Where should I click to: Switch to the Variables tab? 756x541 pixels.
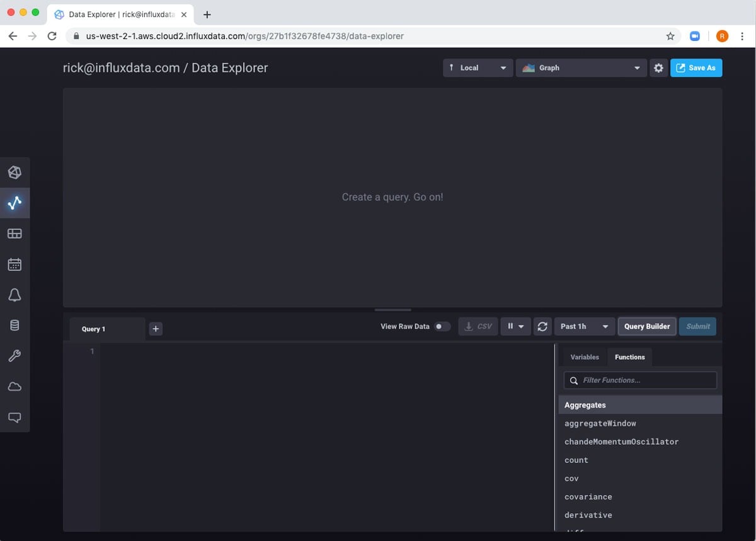585,357
